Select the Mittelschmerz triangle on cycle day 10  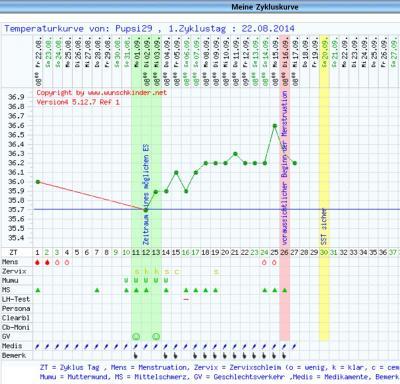tap(126, 290)
